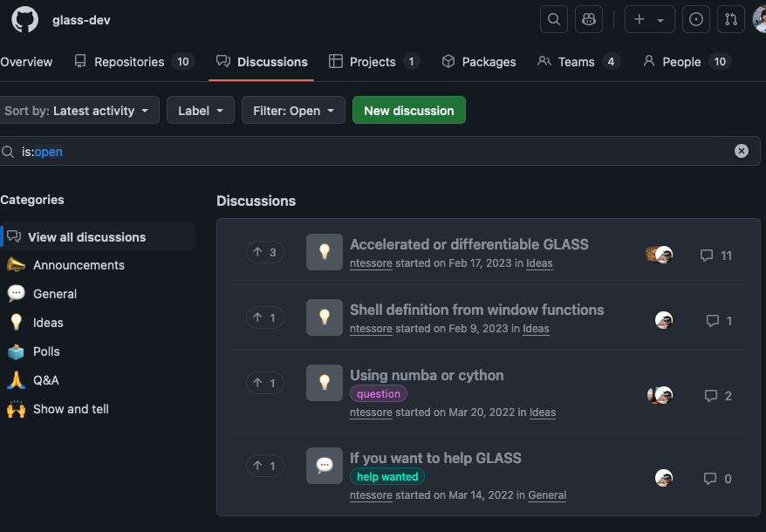The width and height of the screenshot is (766, 532).
Task: Expand the Filter: Open dropdown
Action: [293, 111]
